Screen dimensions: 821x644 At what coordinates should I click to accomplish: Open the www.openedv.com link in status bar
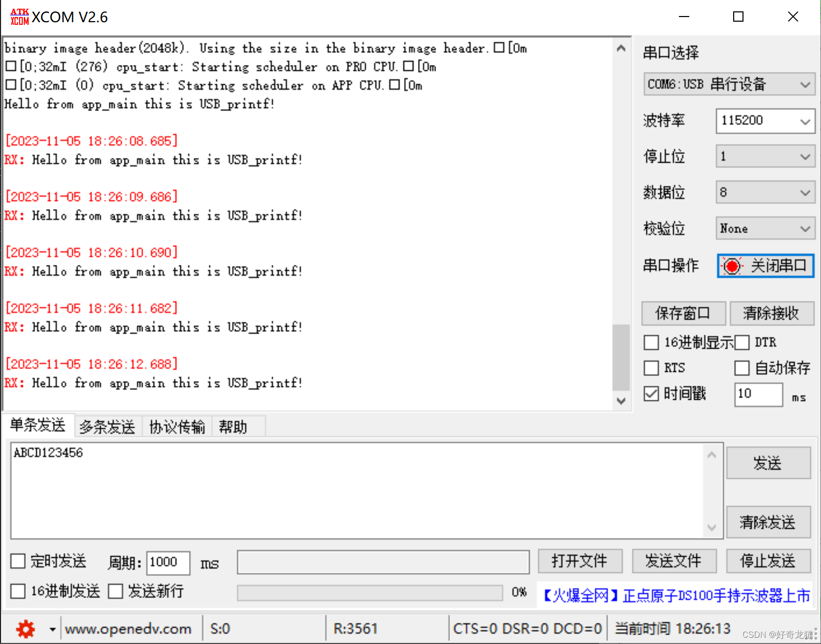[x=128, y=629]
